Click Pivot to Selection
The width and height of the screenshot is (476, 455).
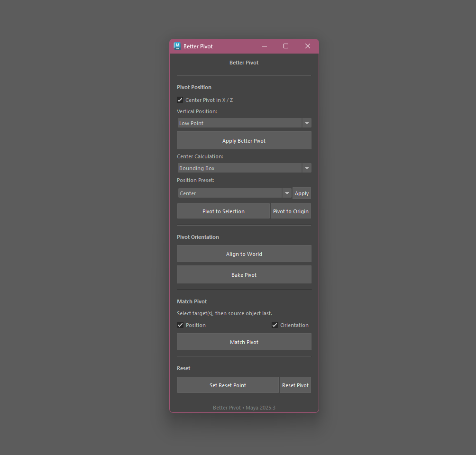tap(223, 211)
